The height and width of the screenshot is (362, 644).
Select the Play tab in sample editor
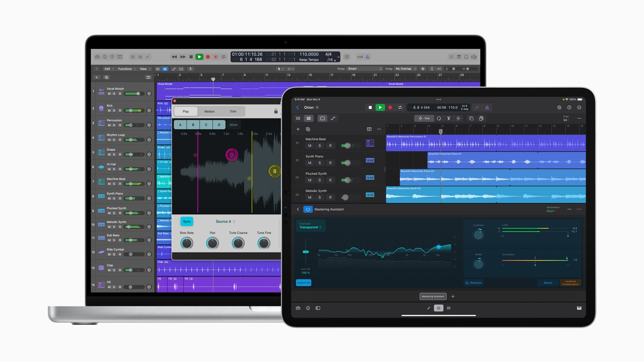[185, 111]
